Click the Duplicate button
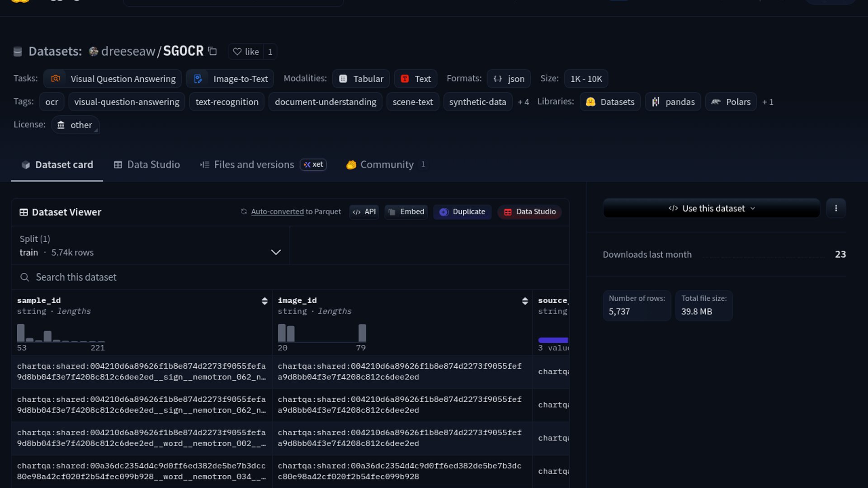The height and width of the screenshot is (488, 868). point(462,212)
